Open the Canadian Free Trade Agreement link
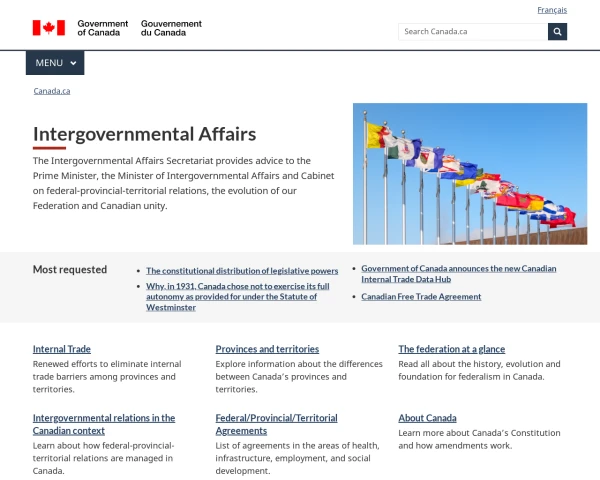This screenshot has width=600, height=480. point(421,297)
